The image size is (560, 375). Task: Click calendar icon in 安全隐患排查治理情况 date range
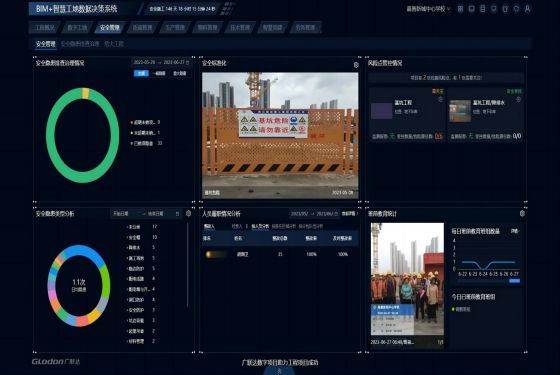point(188,62)
